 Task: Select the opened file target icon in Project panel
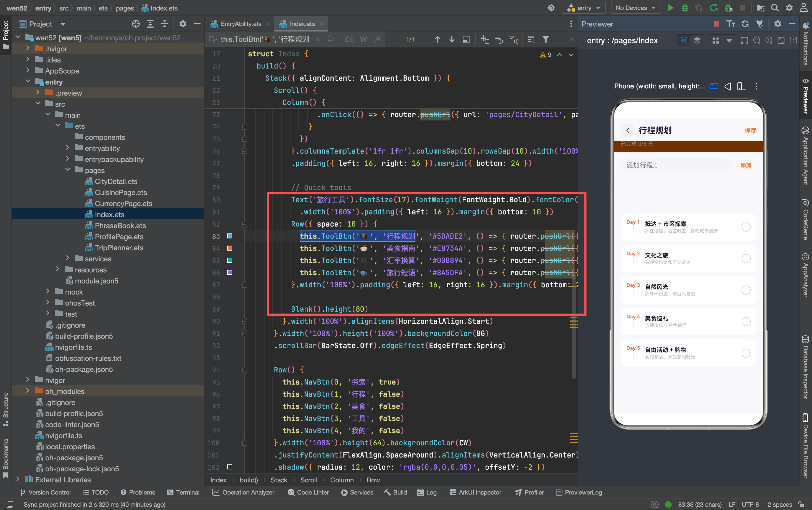coord(136,24)
